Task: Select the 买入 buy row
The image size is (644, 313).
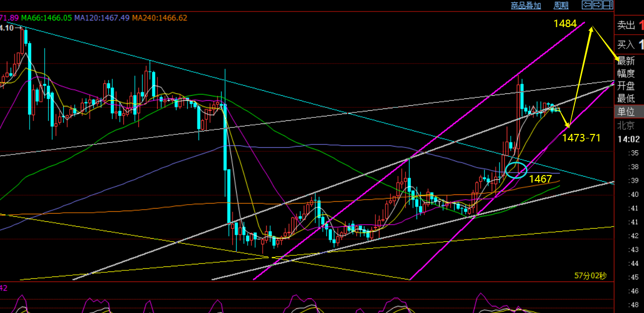Action: pyautogui.click(x=629, y=44)
